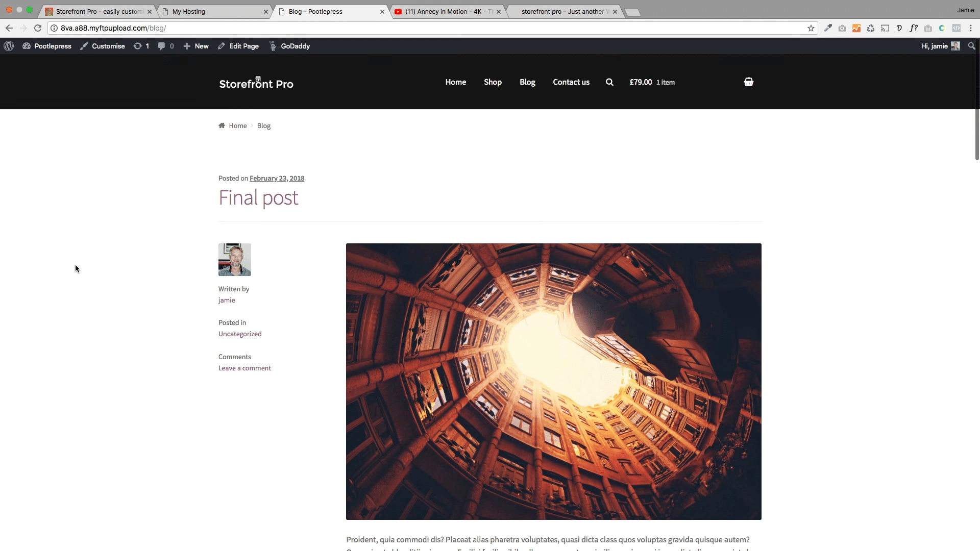
Task: Click the f? font finder extension
Action: [x=914, y=28]
